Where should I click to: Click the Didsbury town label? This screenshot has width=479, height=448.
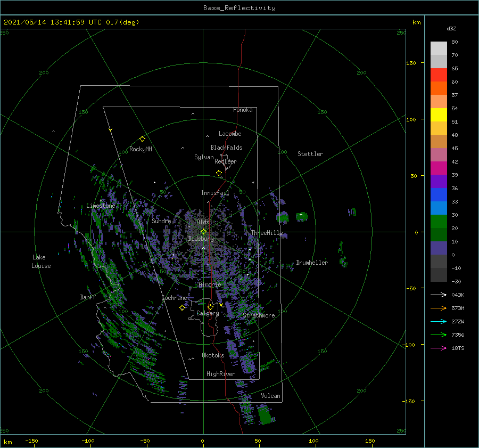(x=201, y=239)
